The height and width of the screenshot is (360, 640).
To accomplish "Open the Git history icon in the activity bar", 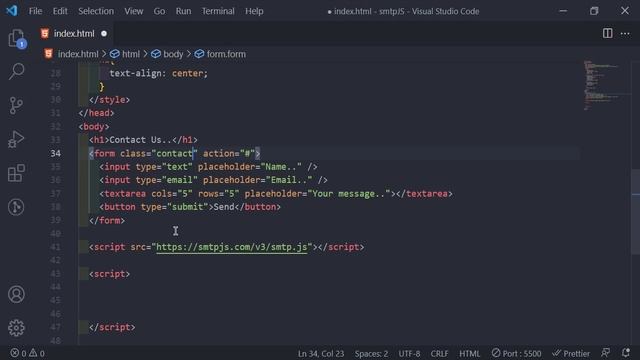I will click(16, 207).
